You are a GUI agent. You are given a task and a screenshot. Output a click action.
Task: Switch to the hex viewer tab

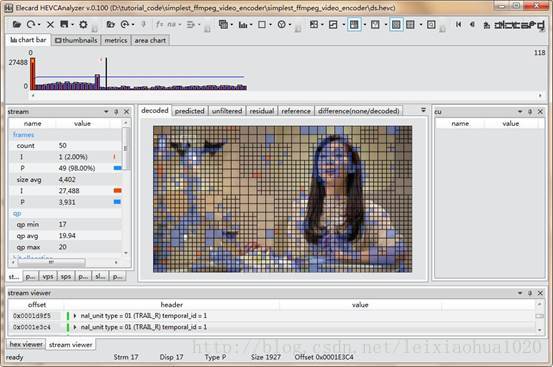26,344
